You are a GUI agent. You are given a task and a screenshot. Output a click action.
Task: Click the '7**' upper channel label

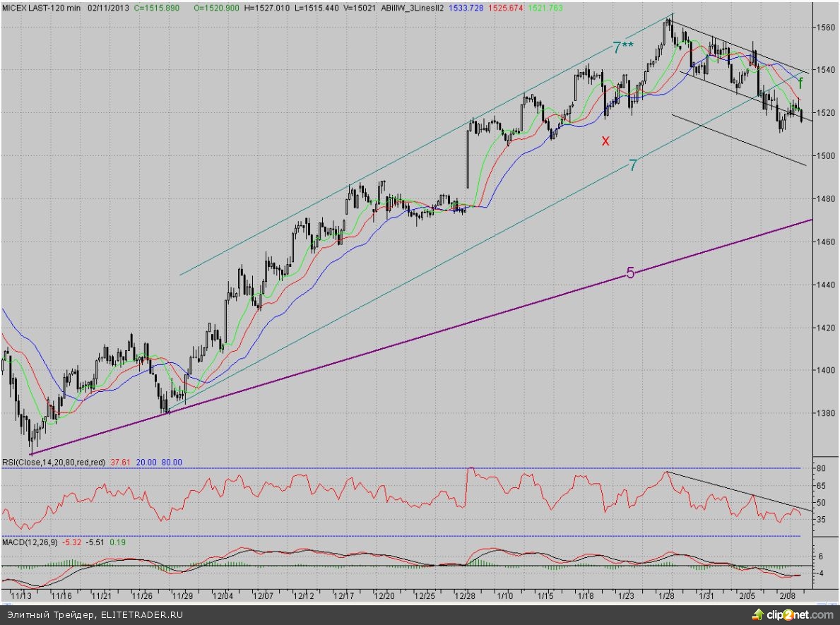click(622, 48)
